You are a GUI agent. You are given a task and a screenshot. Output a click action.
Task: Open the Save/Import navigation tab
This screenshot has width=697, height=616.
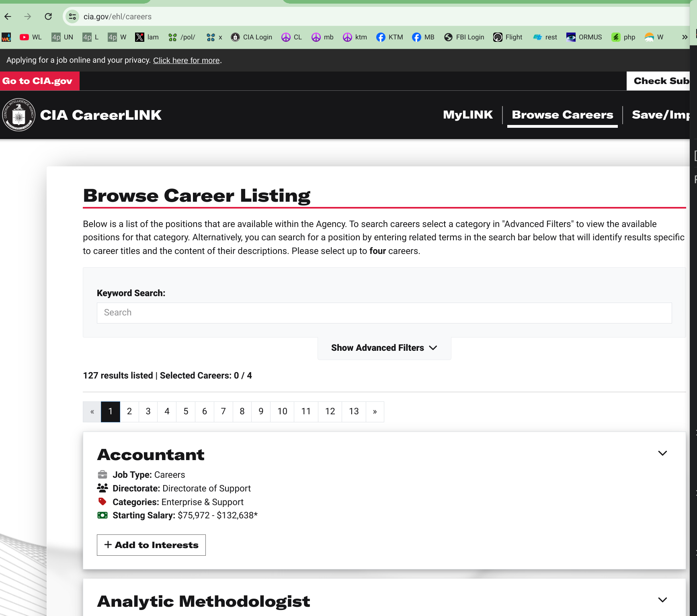pyautogui.click(x=661, y=115)
